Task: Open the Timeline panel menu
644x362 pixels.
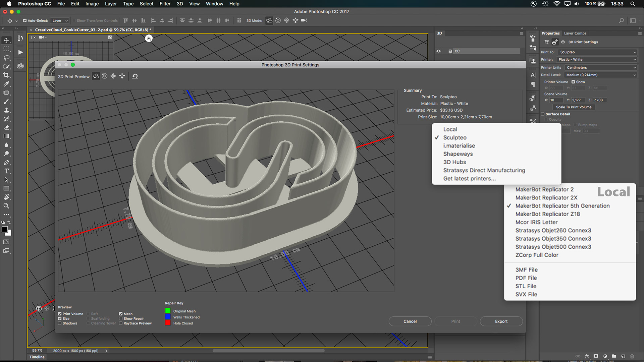Action: pyautogui.click(x=430, y=357)
